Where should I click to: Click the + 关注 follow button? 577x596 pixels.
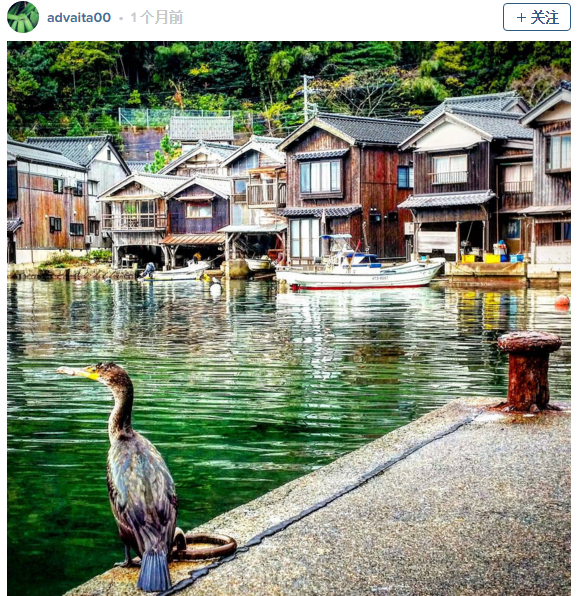[x=537, y=17]
